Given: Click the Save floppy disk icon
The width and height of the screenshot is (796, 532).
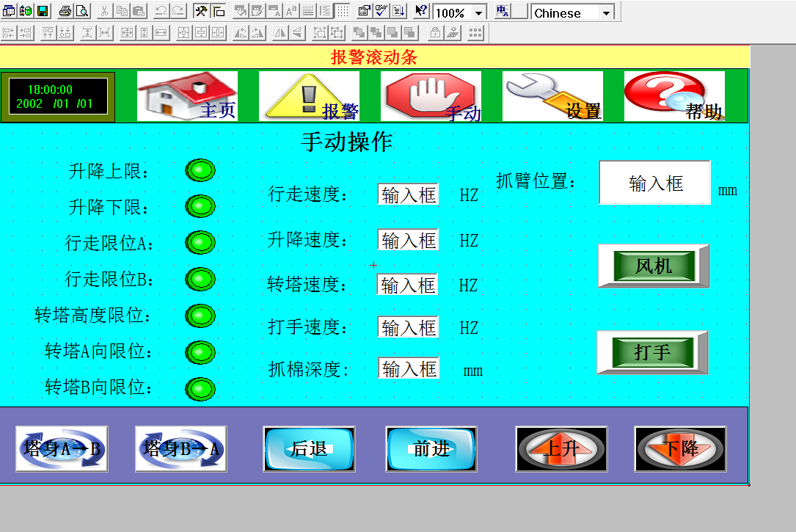Looking at the screenshot, I should coord(43,12).
